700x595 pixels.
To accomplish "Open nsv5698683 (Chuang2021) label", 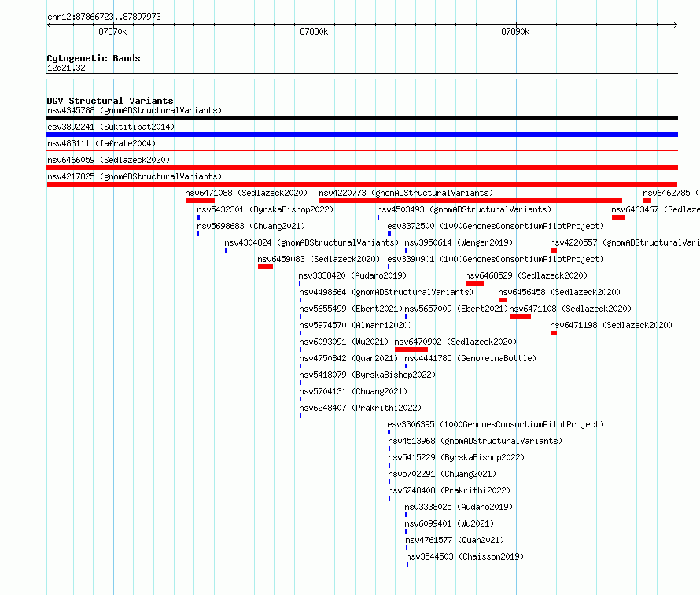I will pyautogui.click(x=251, y=226).
